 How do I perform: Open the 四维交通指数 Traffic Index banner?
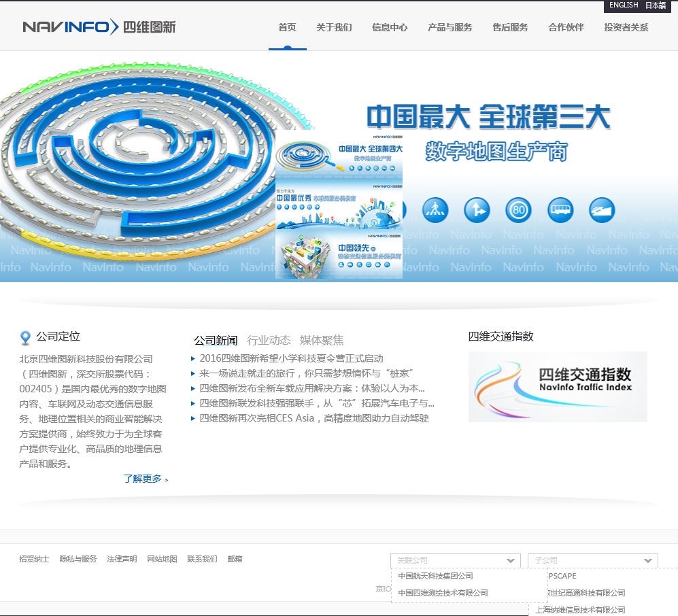pyautogui.click(x=558, y=386)
